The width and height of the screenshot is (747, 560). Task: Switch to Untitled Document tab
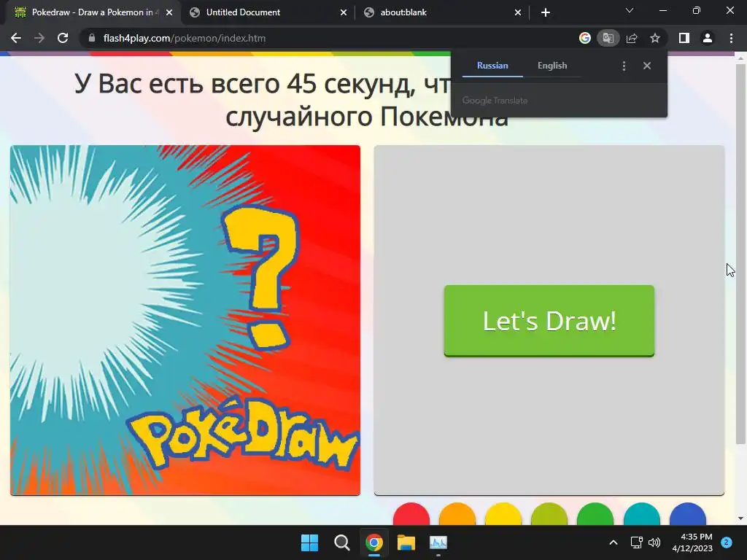267,12
